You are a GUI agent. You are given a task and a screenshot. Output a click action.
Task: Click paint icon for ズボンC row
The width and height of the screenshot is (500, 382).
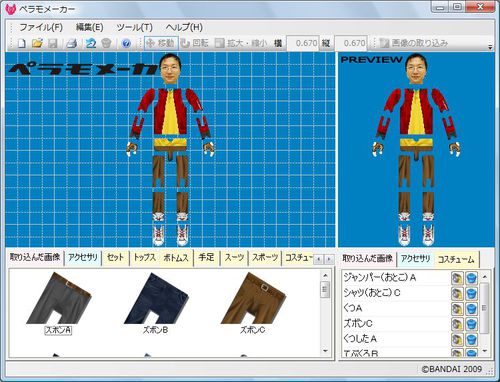click(x=457, y=324)
